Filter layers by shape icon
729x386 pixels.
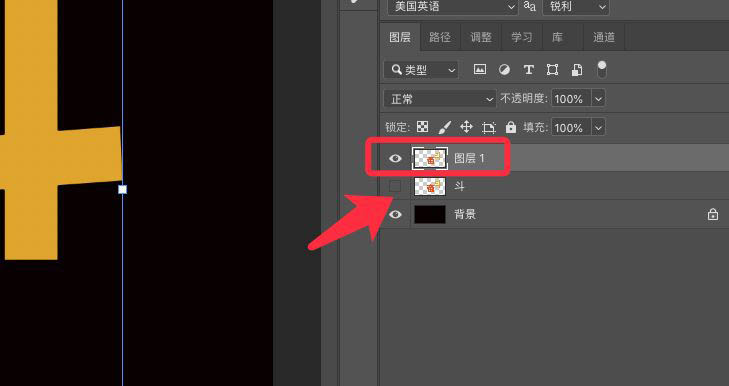pos(552,70)
